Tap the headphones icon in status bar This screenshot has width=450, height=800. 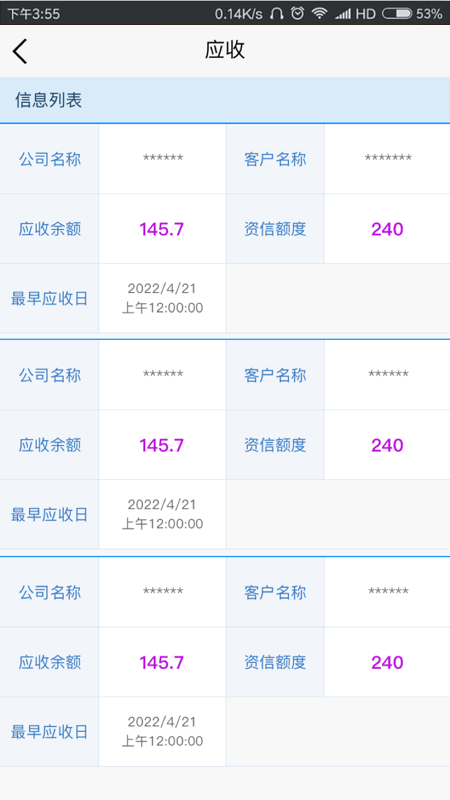pyautogui.click(x=277, y=14)
